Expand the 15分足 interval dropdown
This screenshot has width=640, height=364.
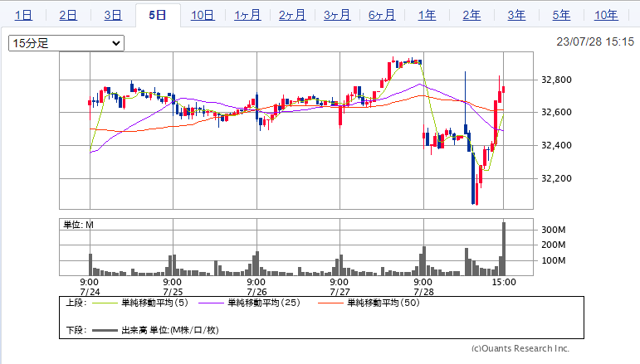pyautogui.click(x=66, y=43)
